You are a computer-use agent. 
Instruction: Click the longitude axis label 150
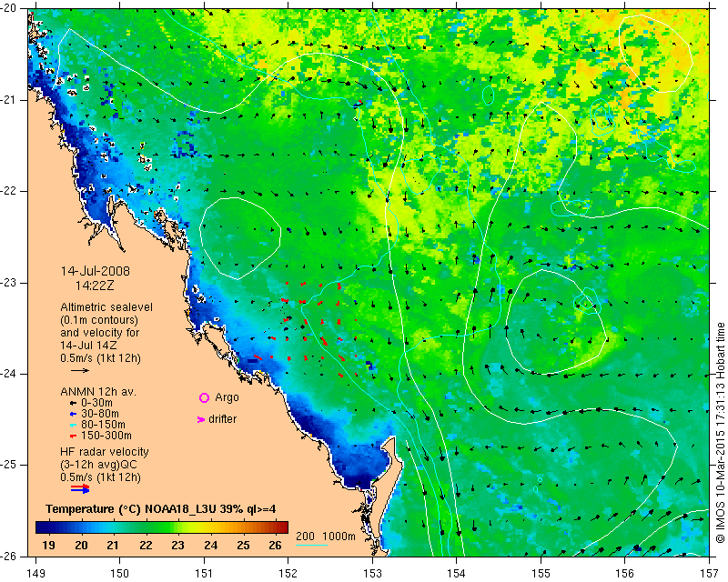(x=120, y=574)
